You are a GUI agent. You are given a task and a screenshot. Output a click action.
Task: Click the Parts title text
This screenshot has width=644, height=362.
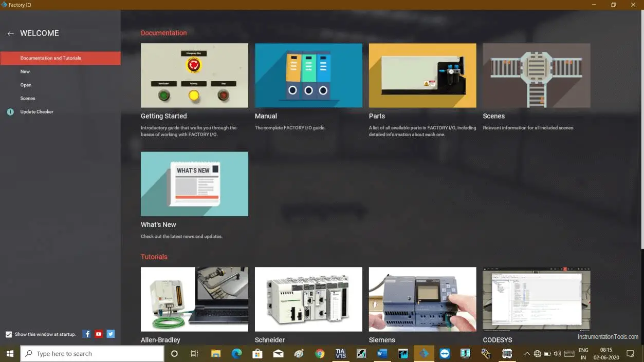377,116
